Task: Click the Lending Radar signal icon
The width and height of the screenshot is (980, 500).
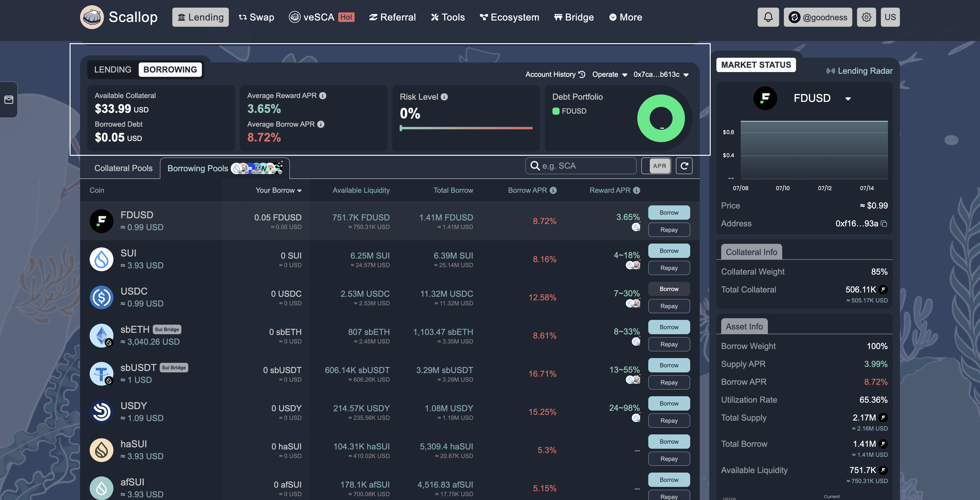Action: click(x=831, y=71)
